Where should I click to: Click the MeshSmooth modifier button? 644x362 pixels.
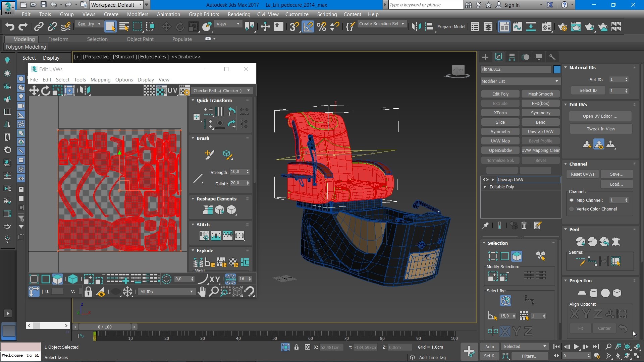click(x=540, y=94)
